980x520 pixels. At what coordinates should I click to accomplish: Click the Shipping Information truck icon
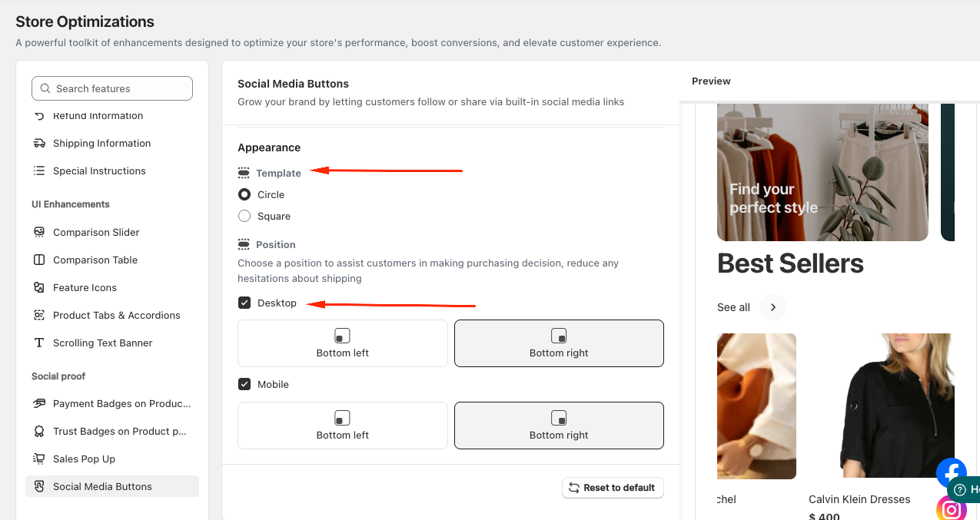point(39,143)
